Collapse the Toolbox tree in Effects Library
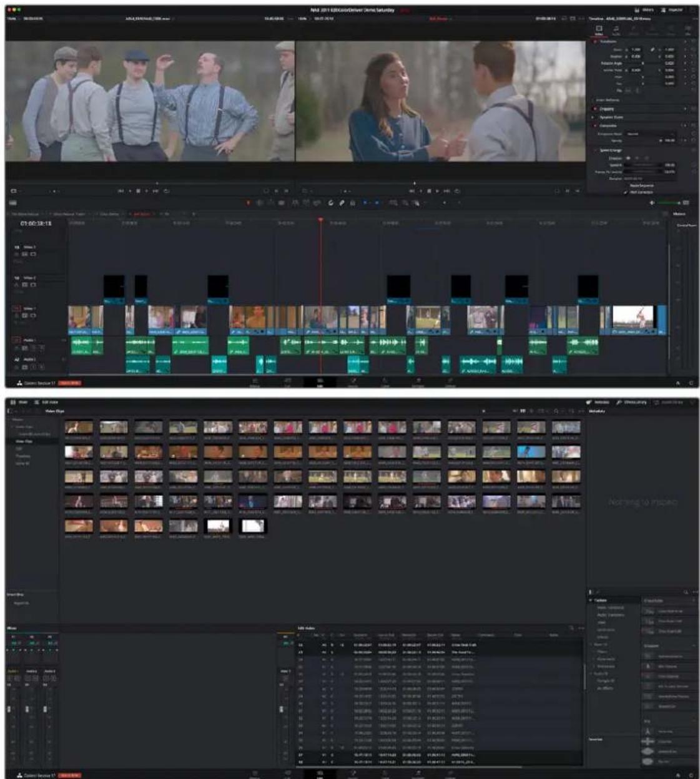This screenshot has width=700, height=779. 591,600
